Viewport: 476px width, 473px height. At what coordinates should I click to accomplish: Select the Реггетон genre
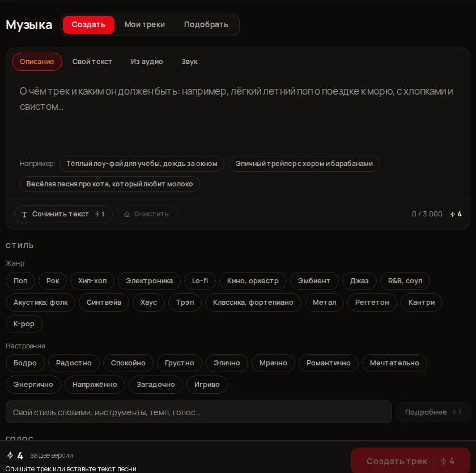[372, 302]
